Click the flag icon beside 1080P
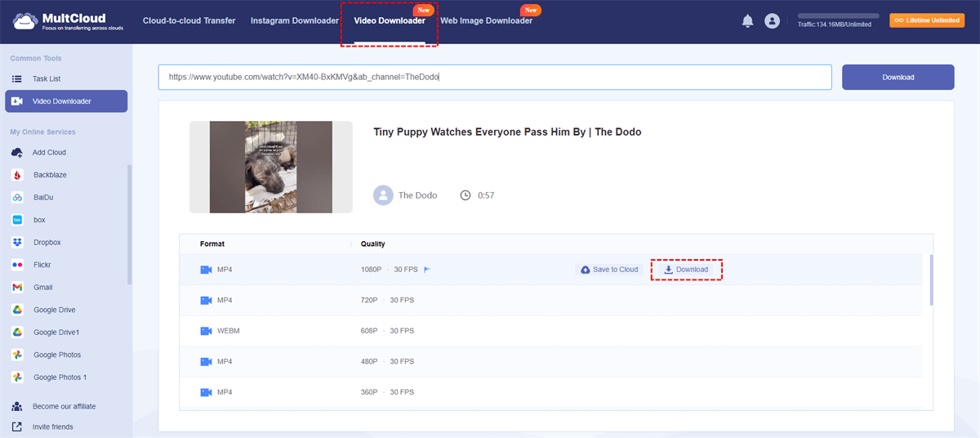980x438 pixels. point(427,270)
